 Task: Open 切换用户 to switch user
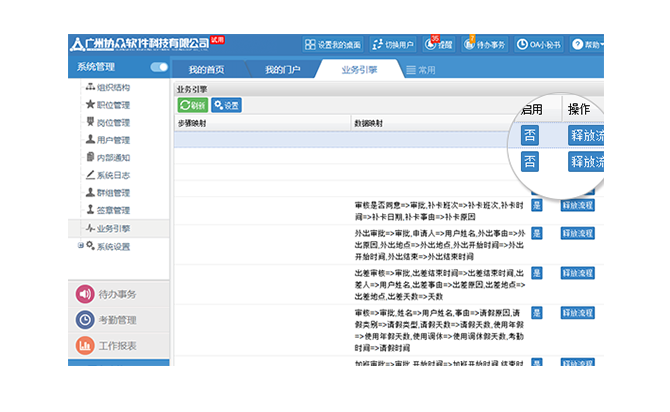[x=391, y=45]
